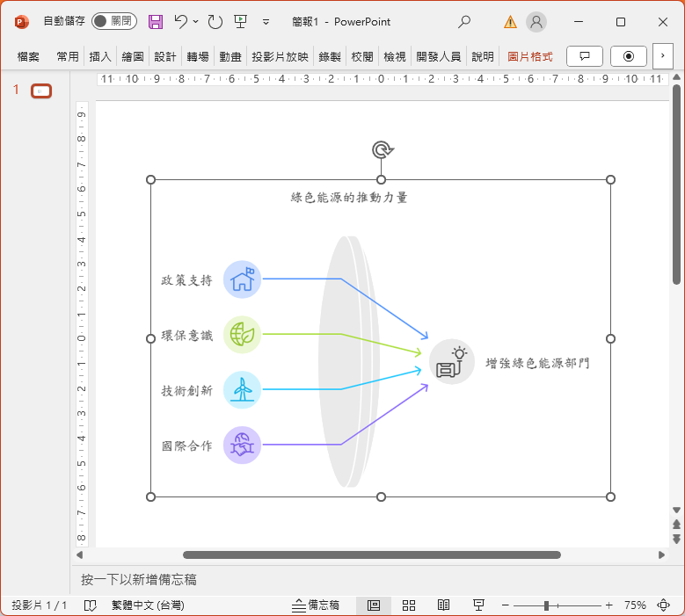Screen dimensions: 685x616
Task: Toggle the 備忘稿 notes pane button
Action: 316,605
